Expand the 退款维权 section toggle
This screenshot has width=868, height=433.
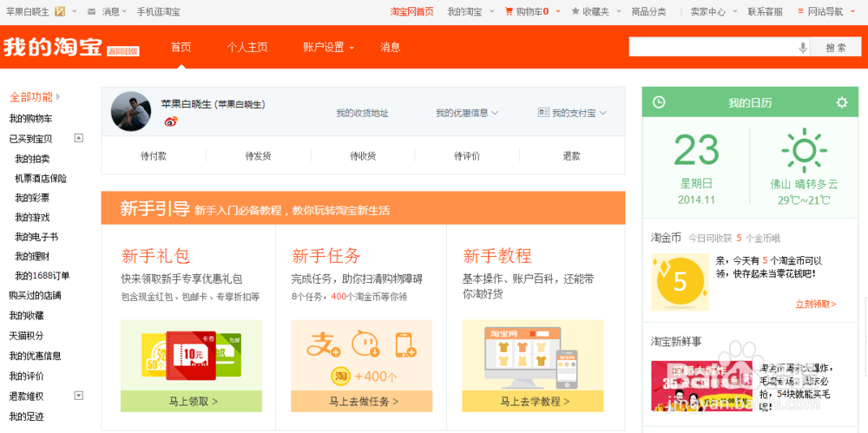79,396
